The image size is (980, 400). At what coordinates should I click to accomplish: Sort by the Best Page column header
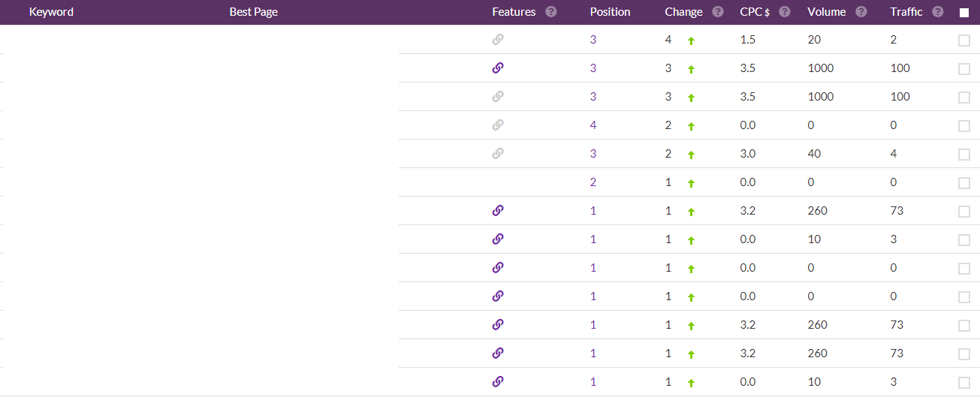(254, 12)
